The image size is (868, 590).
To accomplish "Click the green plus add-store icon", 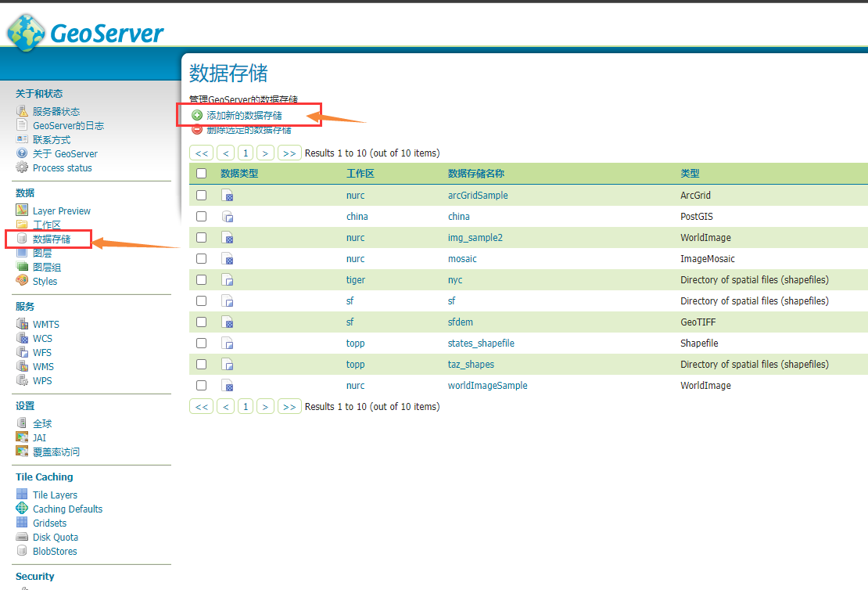I will click(197, 115).
